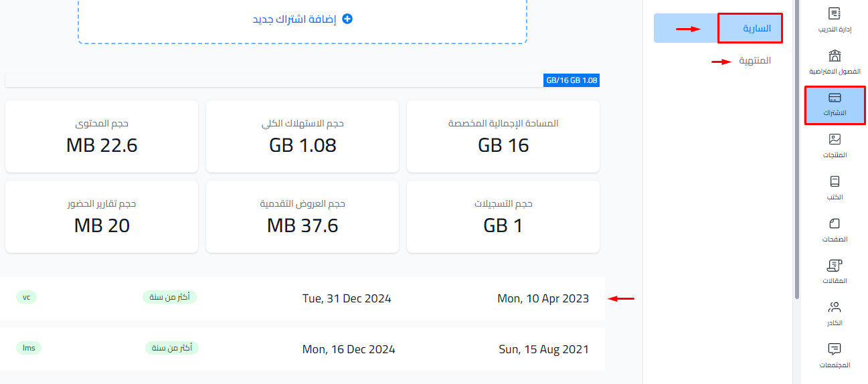Open the الكادر staff icon
Screen dimensions: 868x384
[834, 308]
